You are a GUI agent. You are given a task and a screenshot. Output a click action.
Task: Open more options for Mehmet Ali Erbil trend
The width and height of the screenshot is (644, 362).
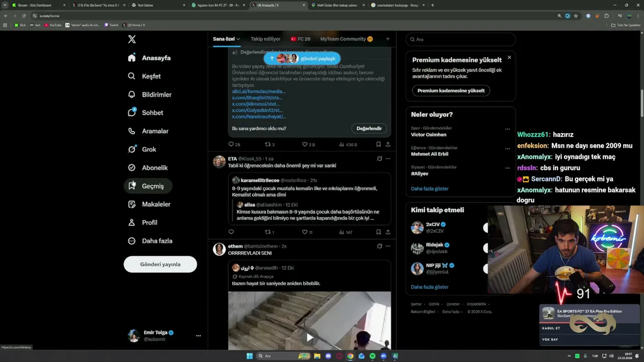(x=508, y=149)
